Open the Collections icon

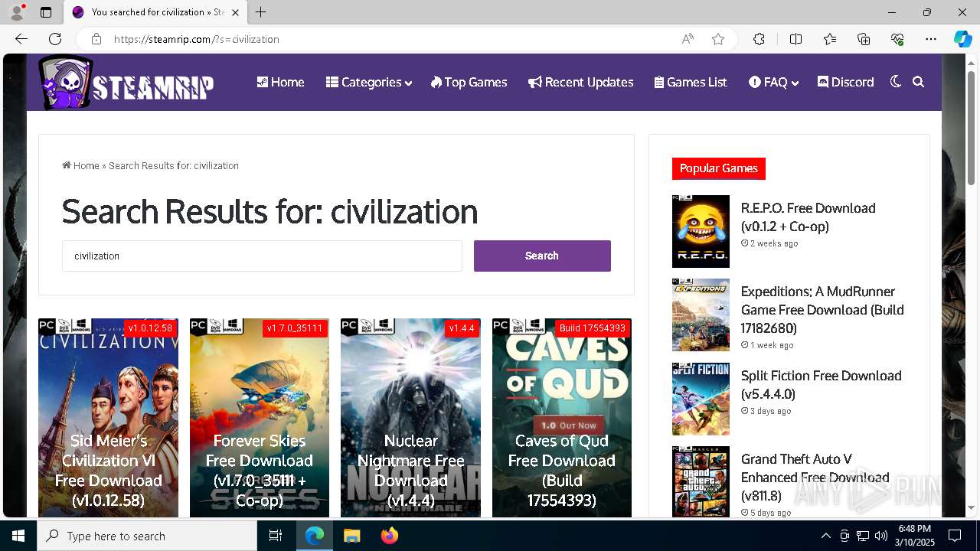(x=864, y=39)
